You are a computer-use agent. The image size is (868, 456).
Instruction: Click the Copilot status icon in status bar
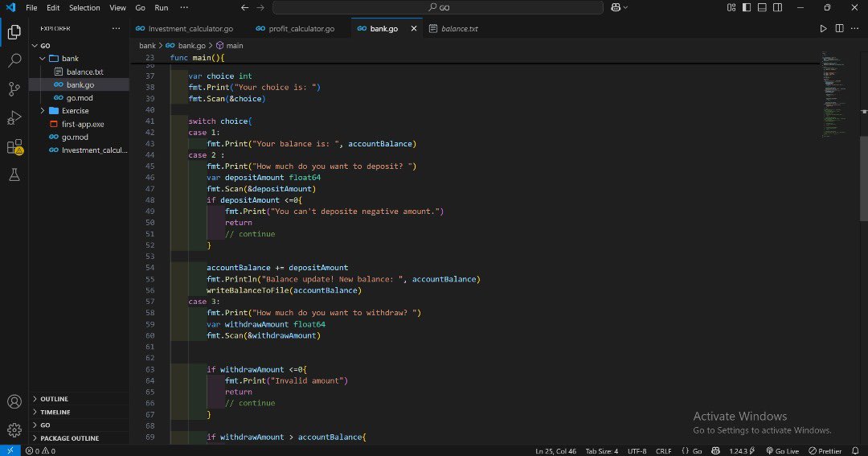[x=715, y=451]
